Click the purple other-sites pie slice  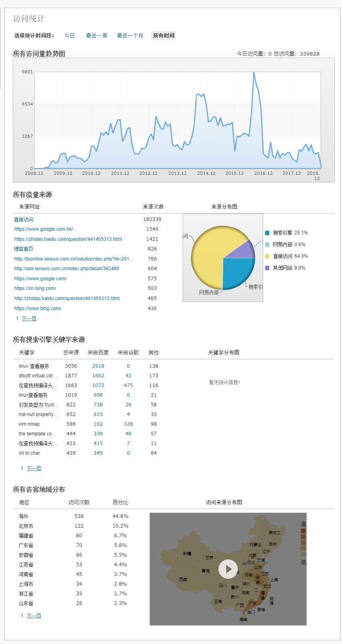tap(245, 251)
